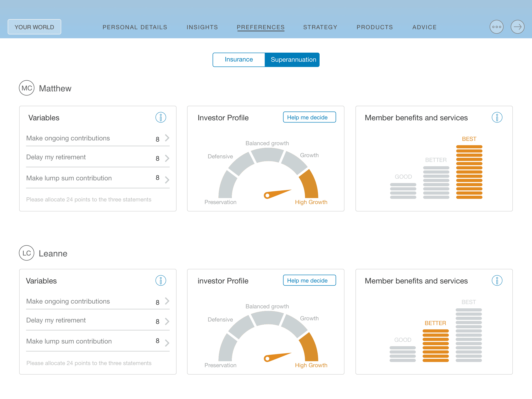Select BEST benefits stack for Leanne

[x=469, y=335]
